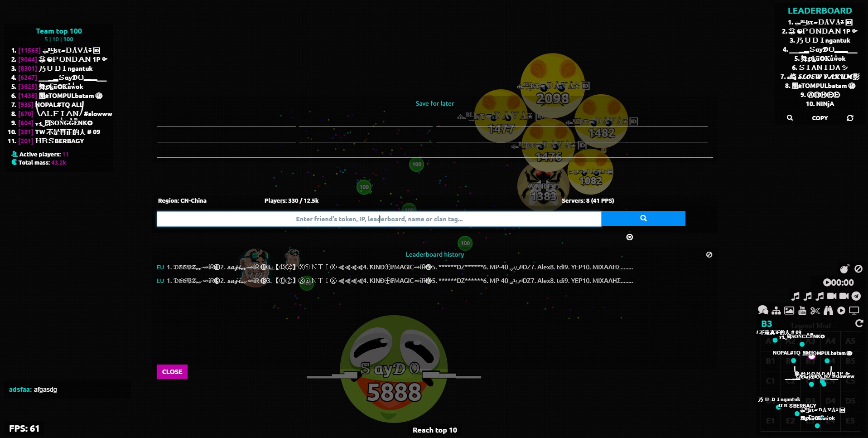868x438 pixels.
Task: Click 'Servers: 8 (41 PPS)' label
Action: tap(588, 200)
